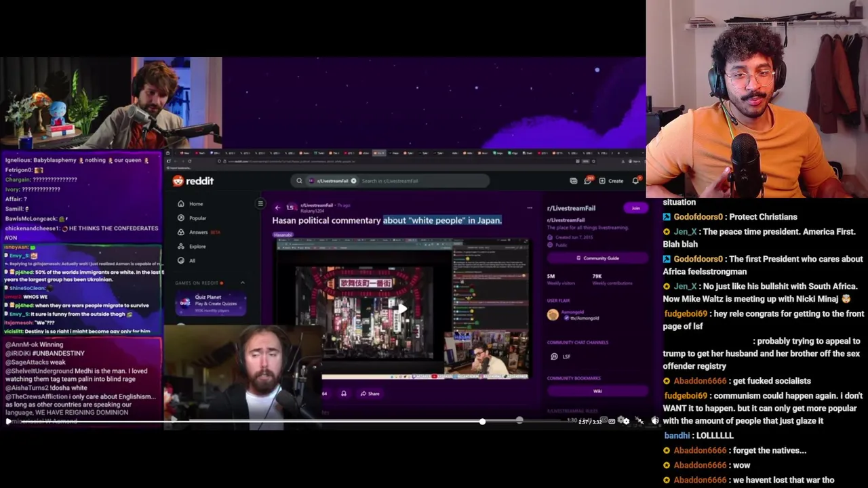
Task: Click the Explore icon in Reddit sidebar
Action: pyautogui.click(x=180, y=247)
